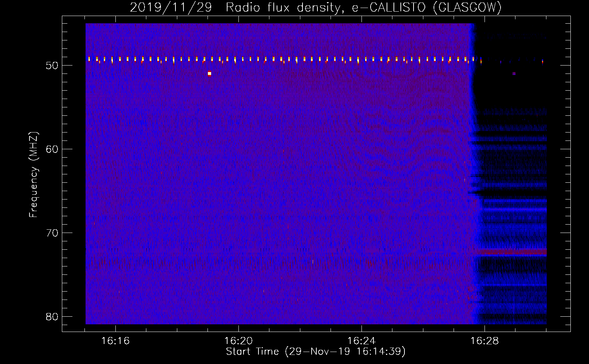This screenshot has width=589, height=364.
Task: Select the 70 frequency tick label
Action: pyautogui.click(x=52, y=233)
